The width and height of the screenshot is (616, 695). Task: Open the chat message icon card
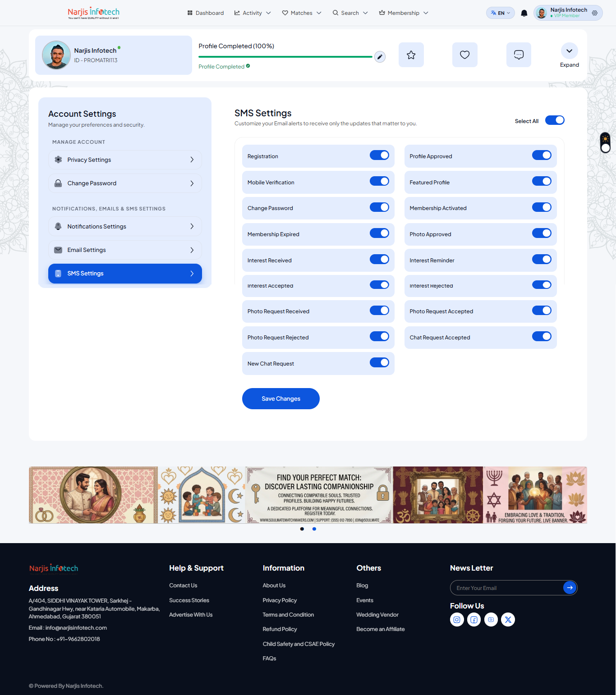click(x=519, y=55)
